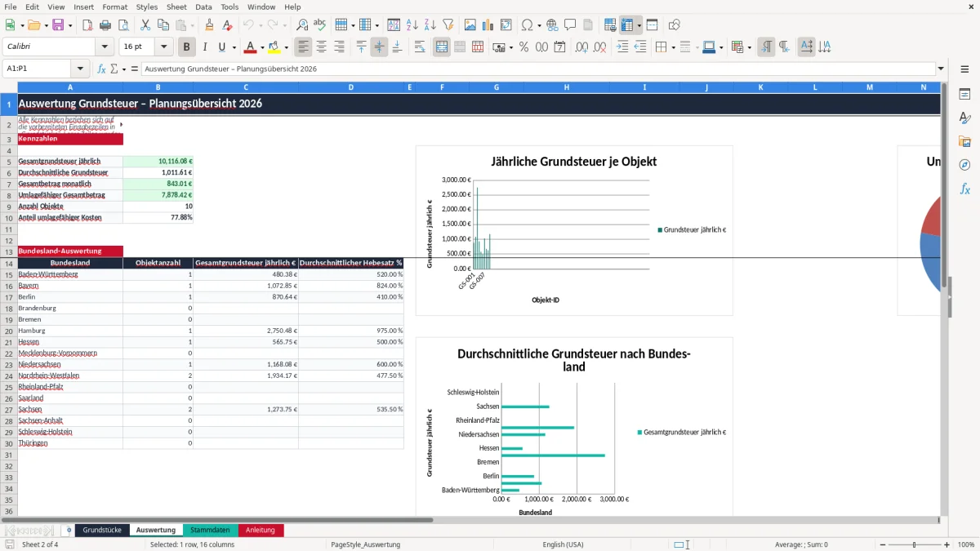This screenshot has height=551, width=980.
Task: Click the Print icon
Action: (x=105, y=25)
